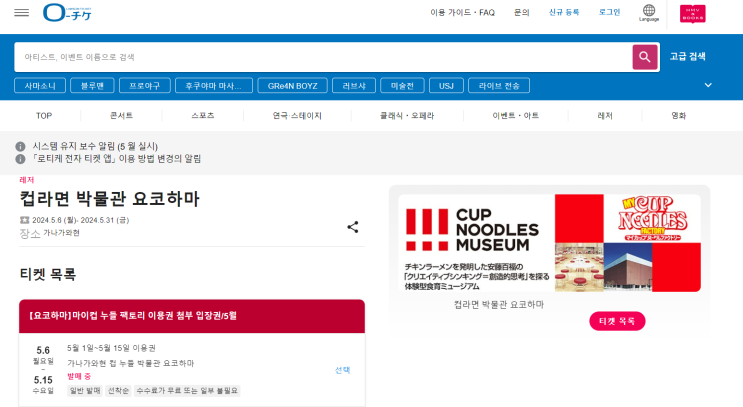Switch to the 콘서트 tab
The image size is (743, 407).
[x=121, y=116]
